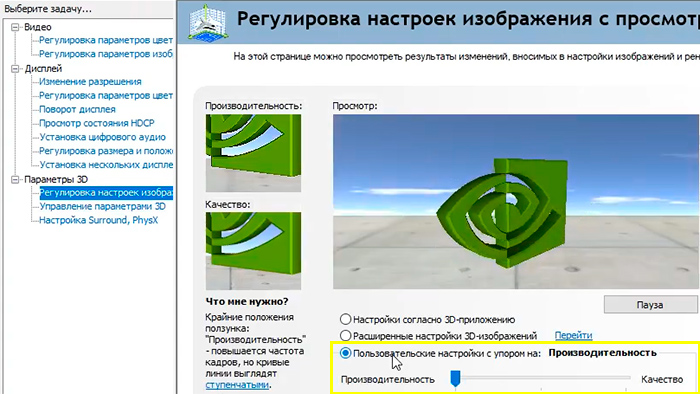Viewport: 700px width, 394px height.
Task: Click the Пауза button
Action: (650, 305)
